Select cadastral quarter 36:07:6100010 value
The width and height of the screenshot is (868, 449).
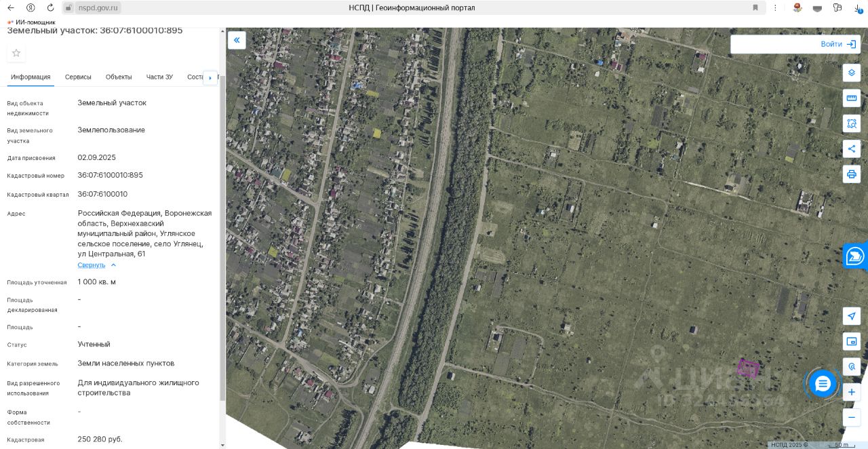click(102, 194)
